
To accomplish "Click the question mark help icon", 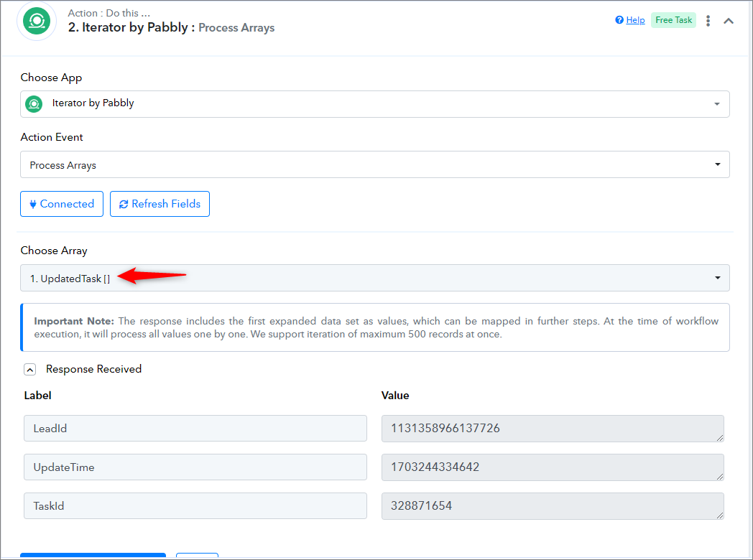I will pyautogui.click(x=619, y=19).
